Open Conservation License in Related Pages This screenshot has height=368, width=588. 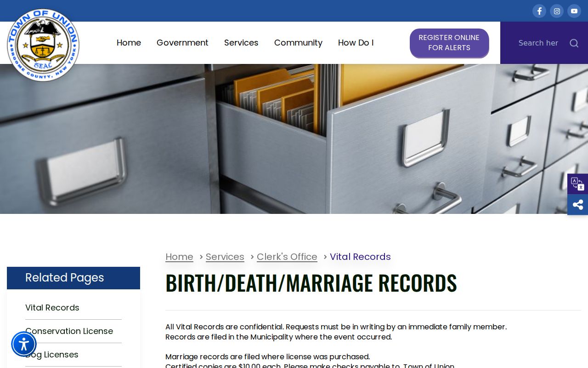coord(69,331)
